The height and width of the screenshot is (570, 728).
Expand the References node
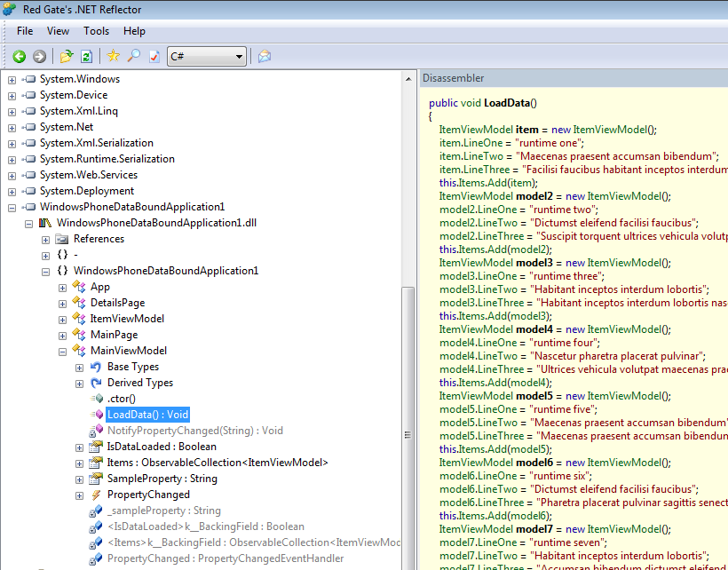click(45, 240)
